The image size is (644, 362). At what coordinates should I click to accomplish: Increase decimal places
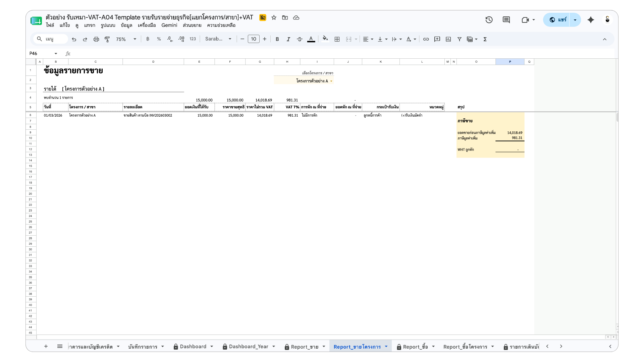[x=181, y=39]
